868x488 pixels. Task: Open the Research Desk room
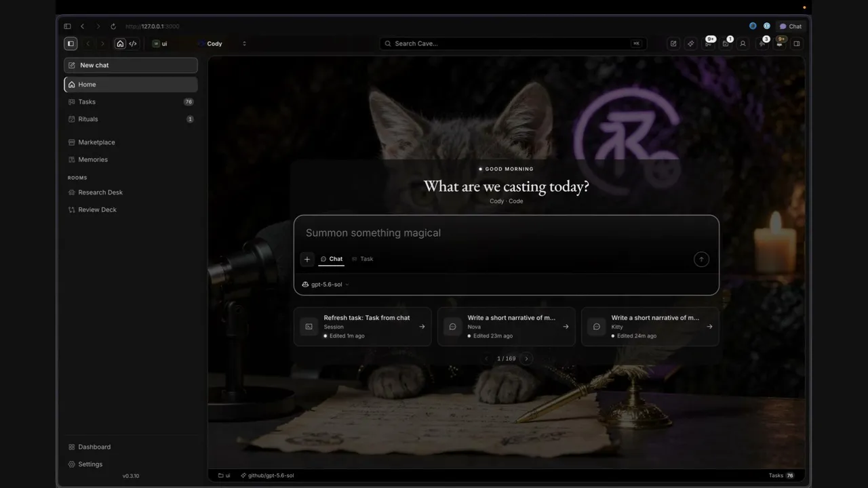click(131, 192)
